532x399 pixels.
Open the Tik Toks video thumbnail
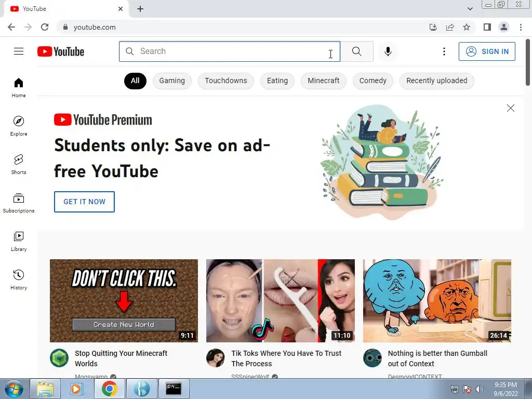click(x=280, y=301)
